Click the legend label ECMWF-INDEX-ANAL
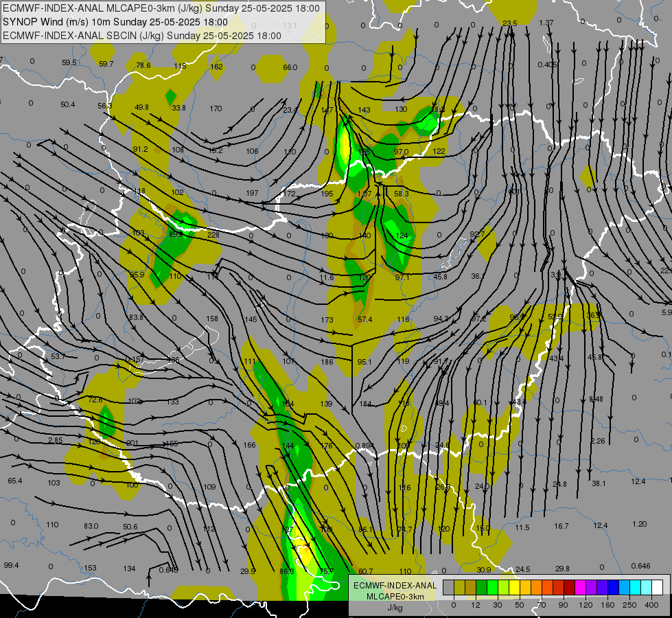The image size is (672, 618). pos(395,586)
